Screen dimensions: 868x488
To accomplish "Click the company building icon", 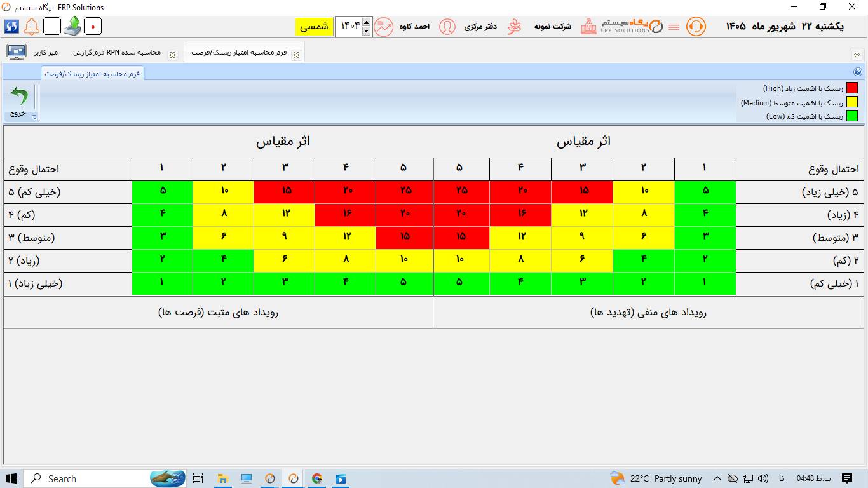I will click(588, 27).
